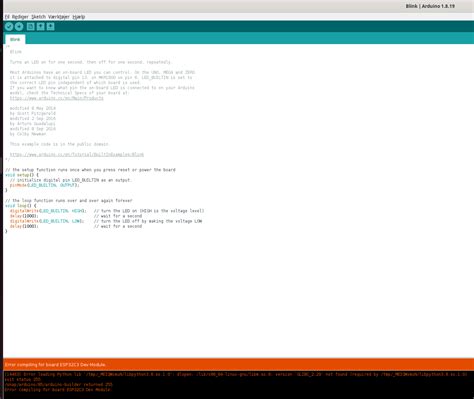Follow the Tutorial/BuiltInExamples/Blink link in comment
Viewport: 474px width, 399px height.
tap(77, 154)
